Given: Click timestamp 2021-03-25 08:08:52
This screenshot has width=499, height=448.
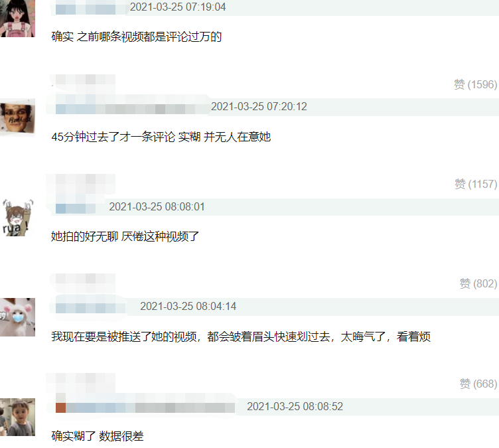Looking at the screenshot, I should click(295, 406).
